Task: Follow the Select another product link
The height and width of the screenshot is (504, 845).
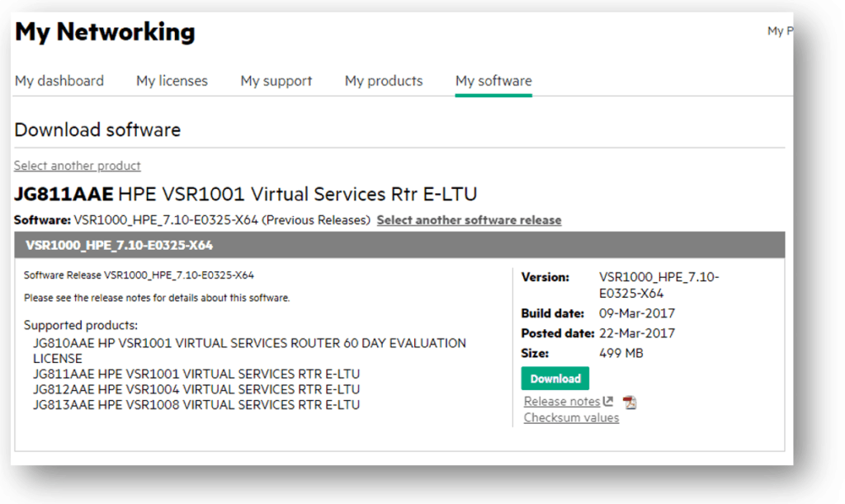Action: 78,166
